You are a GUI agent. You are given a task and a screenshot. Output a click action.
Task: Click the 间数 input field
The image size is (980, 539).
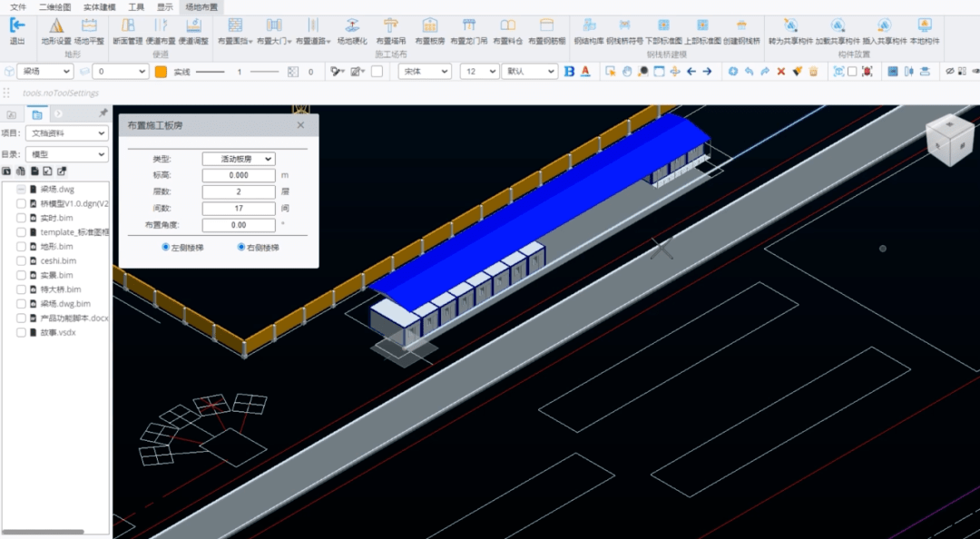(239, 209)
